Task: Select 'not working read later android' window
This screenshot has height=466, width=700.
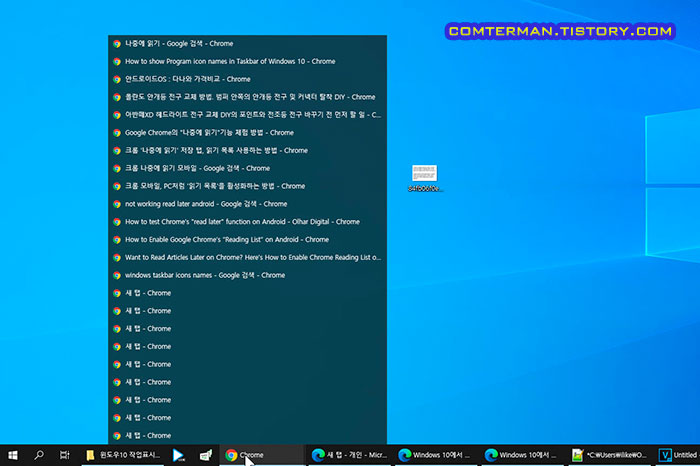Action: pyautogui.click(x=247, y=204)
